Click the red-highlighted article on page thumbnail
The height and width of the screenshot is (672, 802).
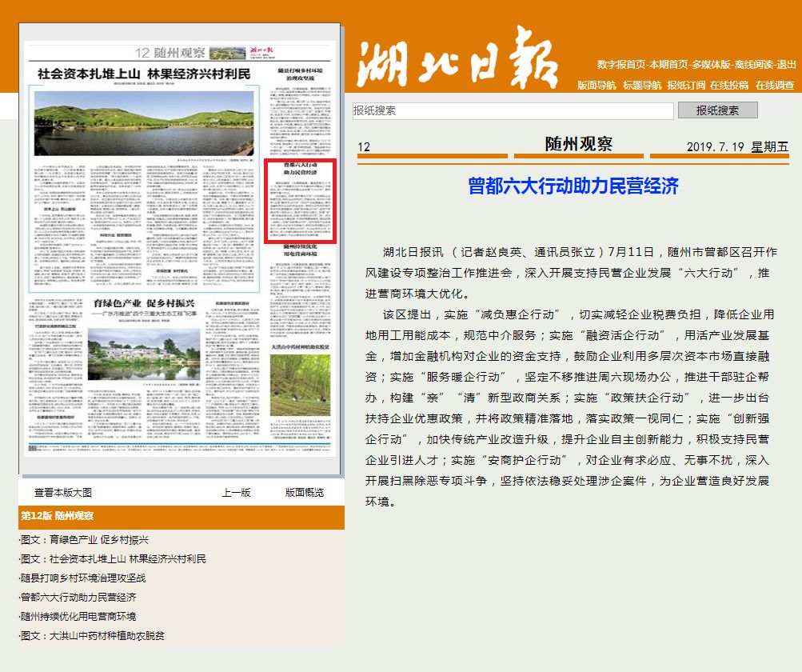click(299, 200)
